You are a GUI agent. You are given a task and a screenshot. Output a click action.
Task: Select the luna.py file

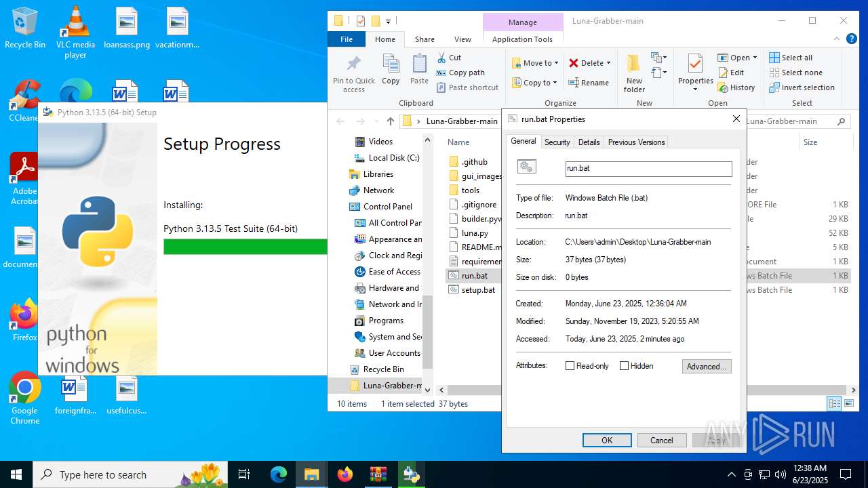coord(469,233)
